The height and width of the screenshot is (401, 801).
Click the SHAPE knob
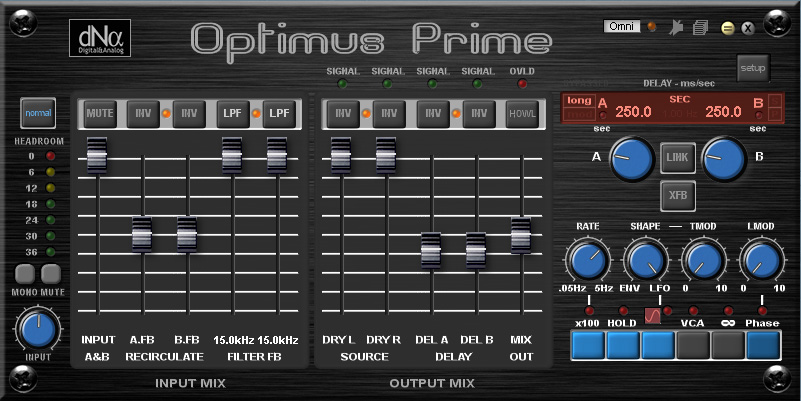pyautogui.click(x=645, y=261)
